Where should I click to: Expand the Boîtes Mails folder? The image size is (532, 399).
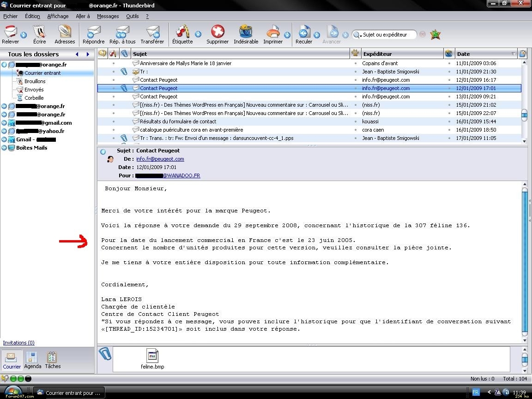click(4, 148)
